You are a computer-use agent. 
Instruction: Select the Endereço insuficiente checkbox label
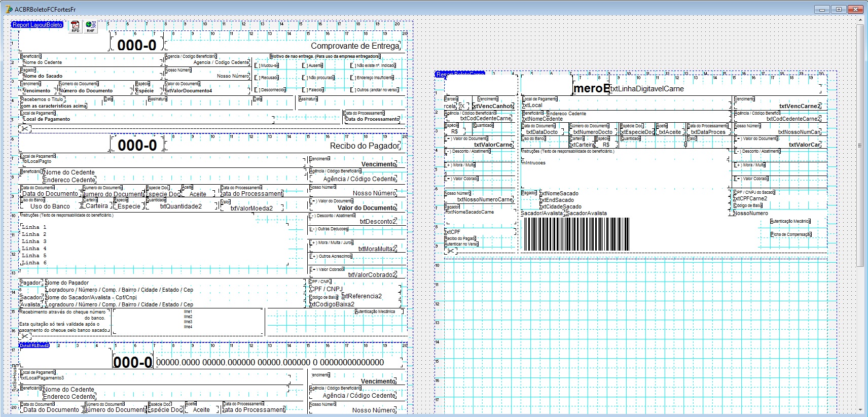[x=373, y=78]
